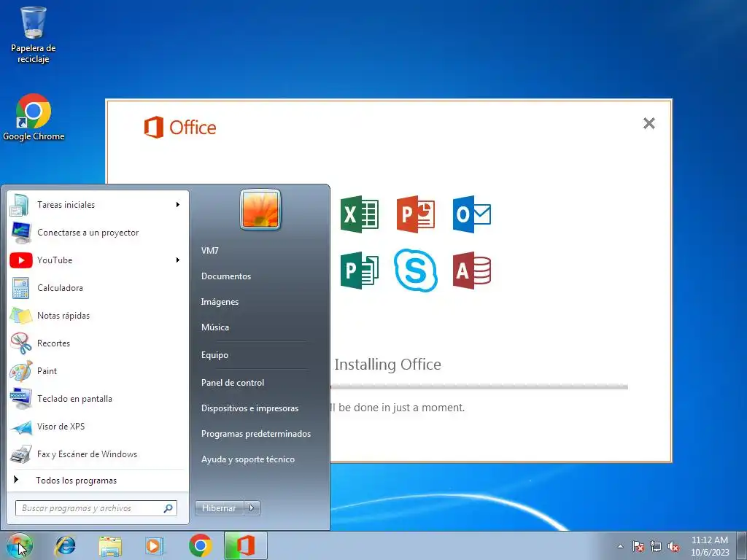
Task: Open Internet Explorer from taskbar
Action: 65,545
